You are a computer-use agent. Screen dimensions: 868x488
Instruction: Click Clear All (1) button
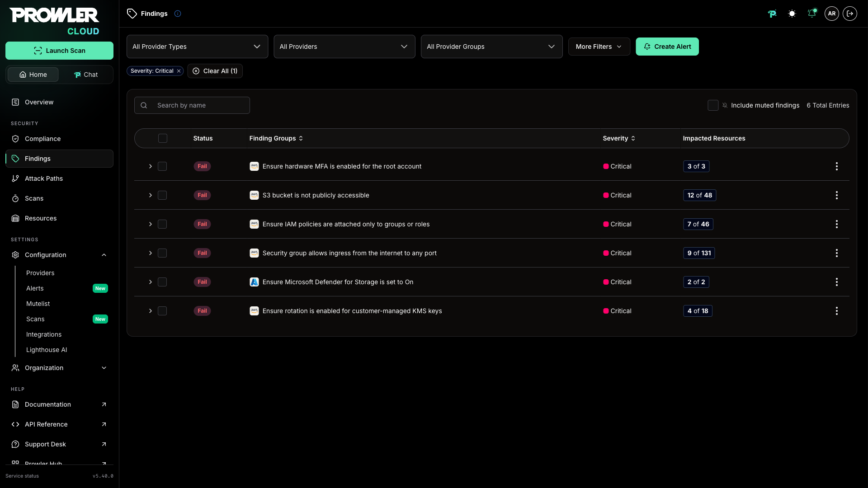point(215,71)
